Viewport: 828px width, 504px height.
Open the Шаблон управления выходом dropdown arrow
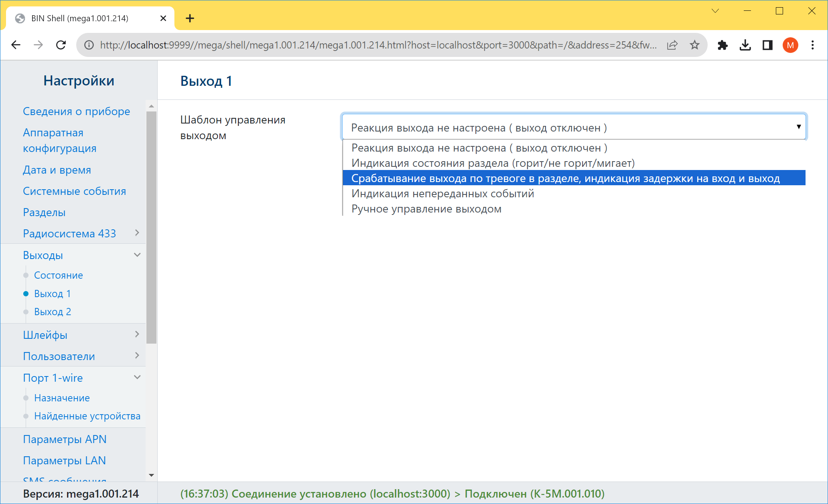coord(799,127)
